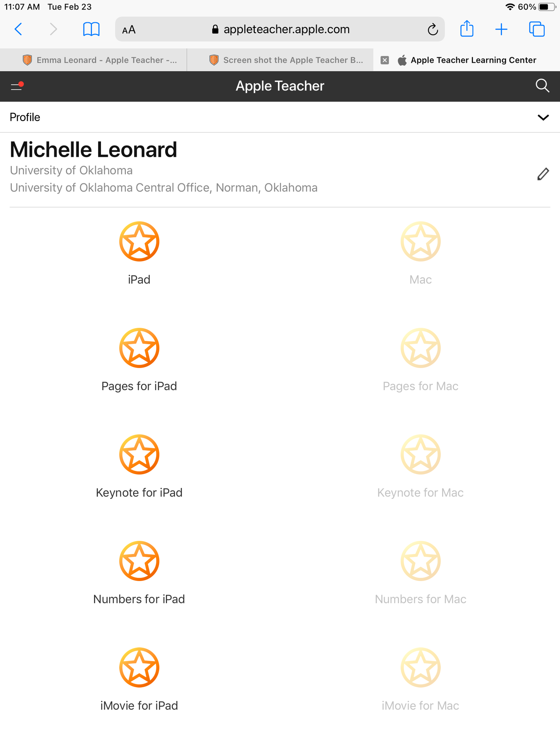Close the Apple Teacher Learning Center tab

tap(385, 60)
